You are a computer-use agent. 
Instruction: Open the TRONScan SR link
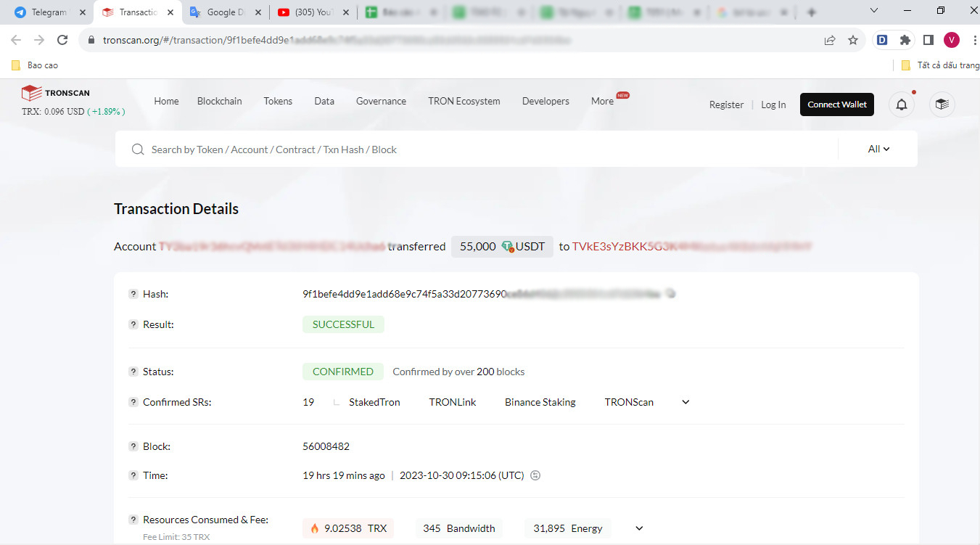(629, 402)
